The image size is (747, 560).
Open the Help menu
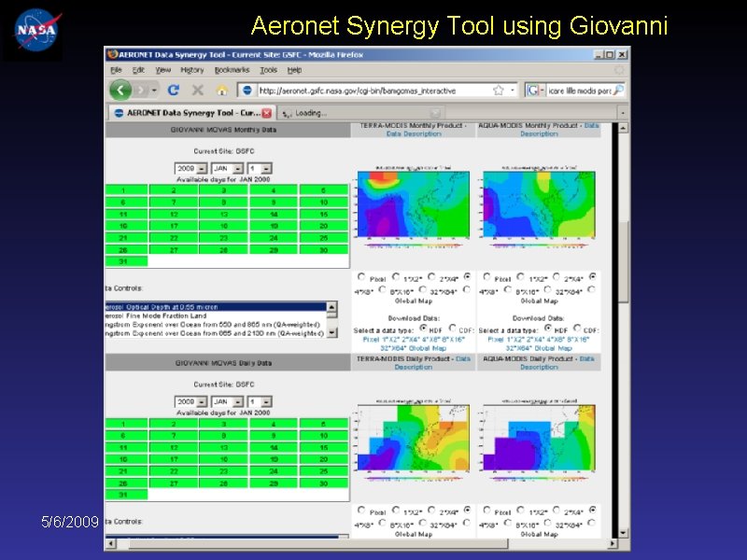pyautogui.click(x=294, y=70)
